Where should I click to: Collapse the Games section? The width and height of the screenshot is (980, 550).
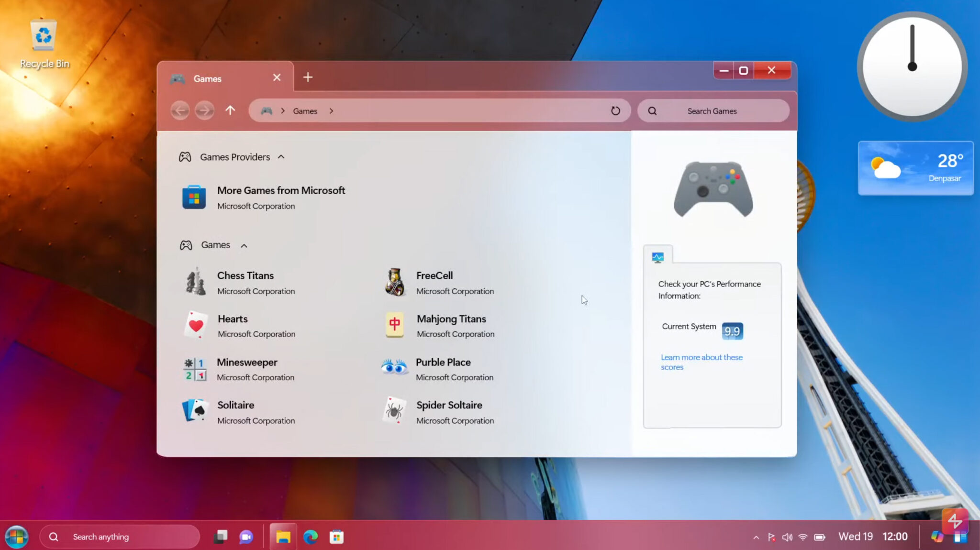[x=245, y=245]
